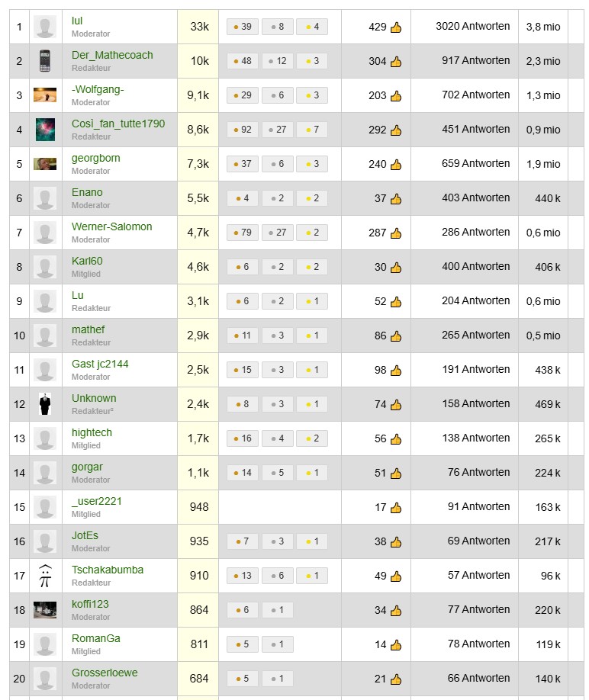The width and height of the screenshot is (589, 700).
Task: Open koffi123 user profile
Action: click(90, 604)
